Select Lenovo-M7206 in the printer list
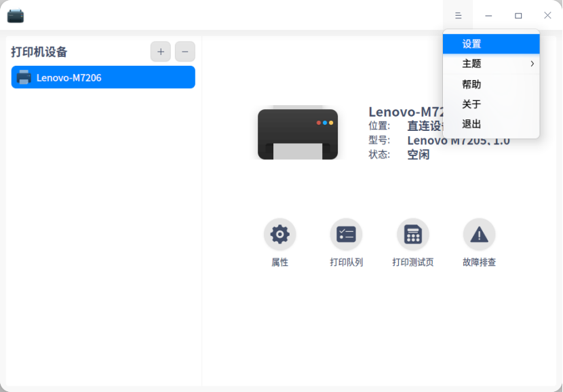This screenshot has height=392, width=563. click(x=103, y=77)
